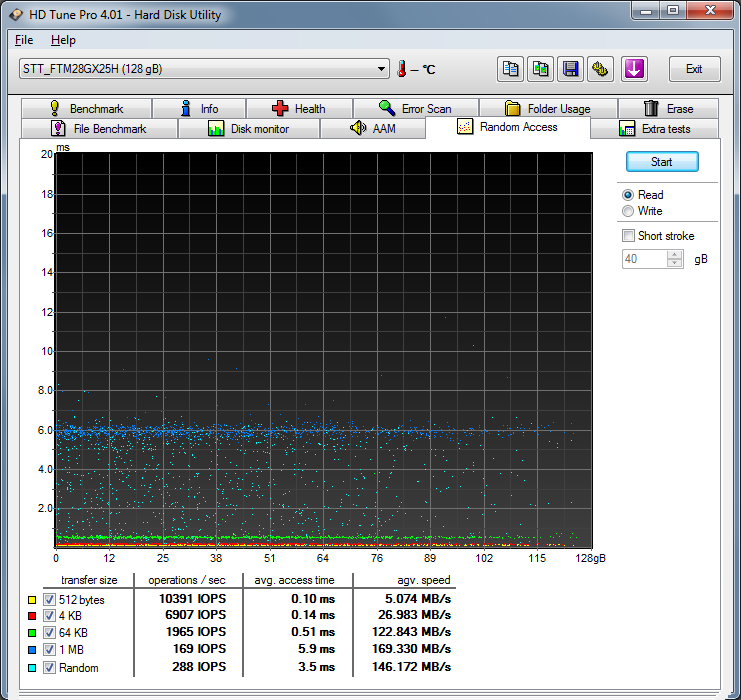Increase short stroke gB with up arrow

coord(674,255)
